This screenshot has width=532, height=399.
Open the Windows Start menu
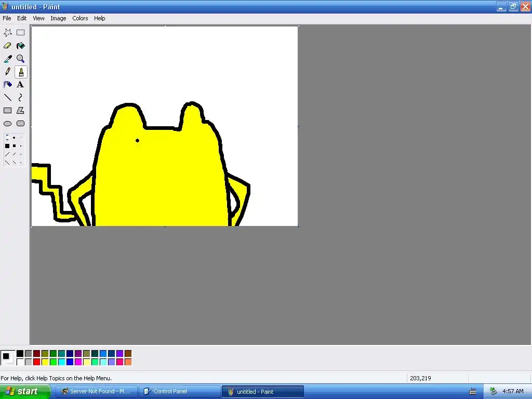pyautogui.click(x=24, y=392)
